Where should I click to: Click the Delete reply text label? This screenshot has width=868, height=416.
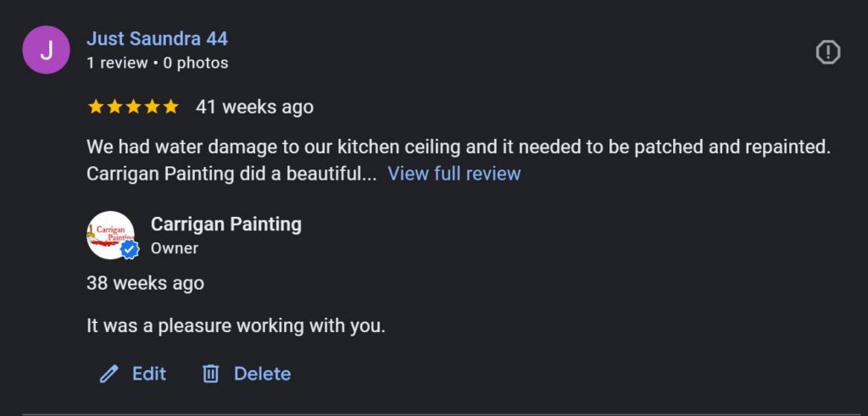click(x=262, y=374)
